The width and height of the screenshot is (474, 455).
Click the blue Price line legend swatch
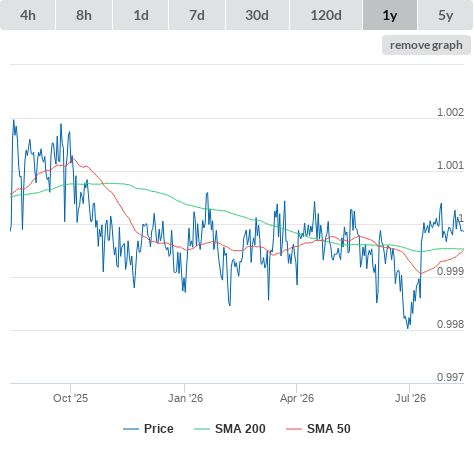click(131, 429)
